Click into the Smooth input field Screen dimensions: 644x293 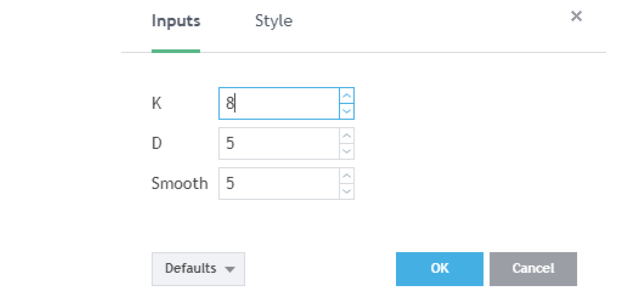point(279,184)
